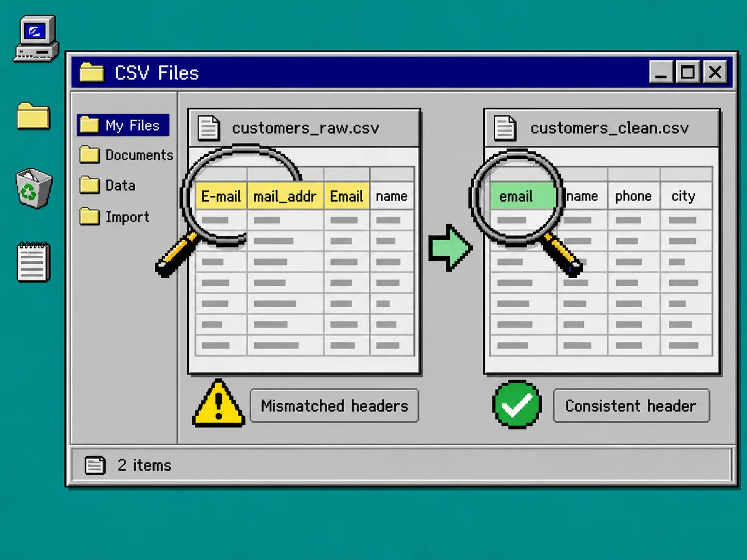
Task: Select My Files in the sidebar
Action: click(123, 125)
